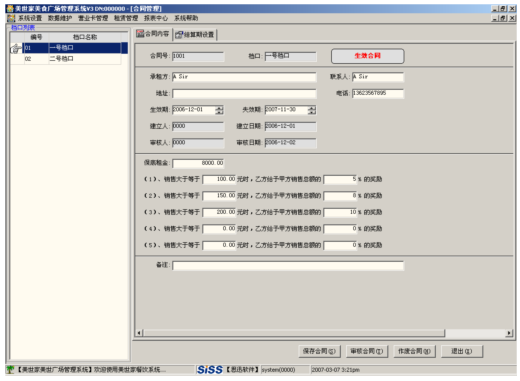Click the SiSS logo in the status bar
This screenshot has height=381, width=520.
(209, 369)
